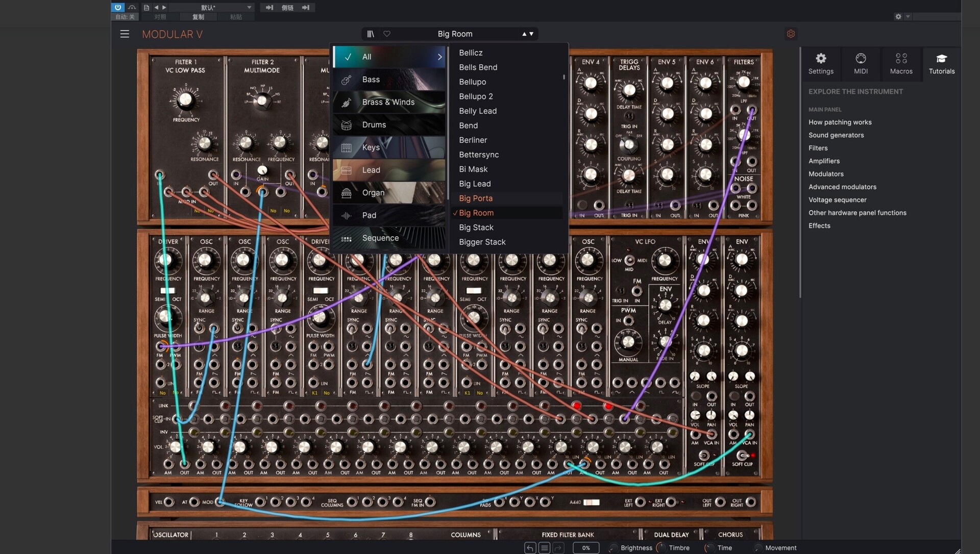Open the edit history list icon
Screen dimensions: 980x554
click(x=544, y=548)
